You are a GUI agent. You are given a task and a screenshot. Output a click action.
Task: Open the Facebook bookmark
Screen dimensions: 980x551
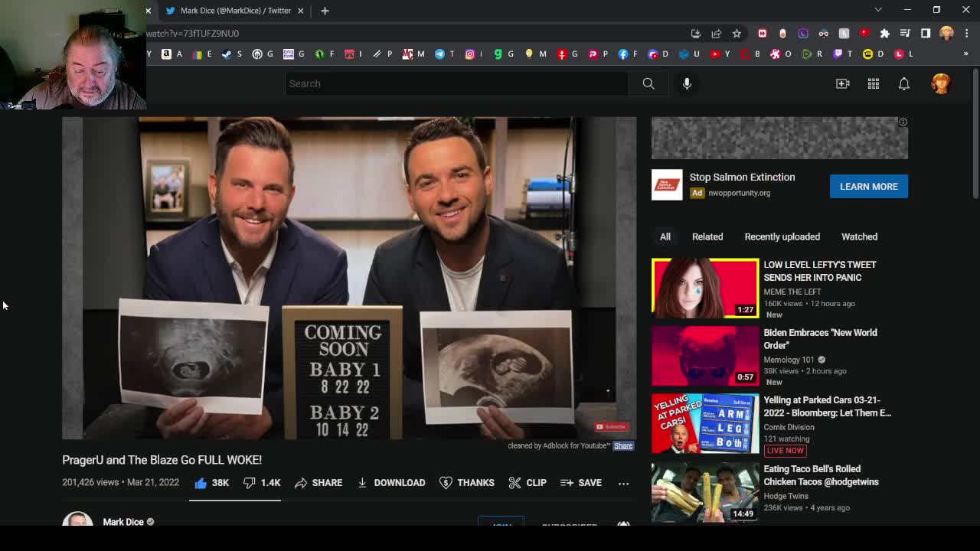(x=627, y=54)
